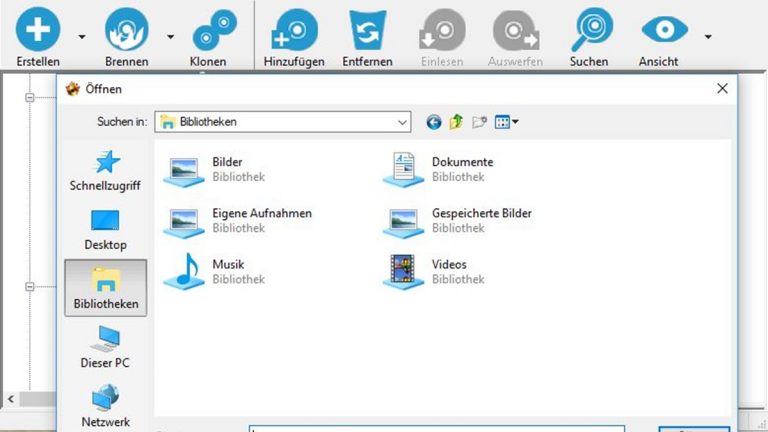Close the Öffnen dialog
Viewport: 768px width, 432px height.
coord(722,89)
